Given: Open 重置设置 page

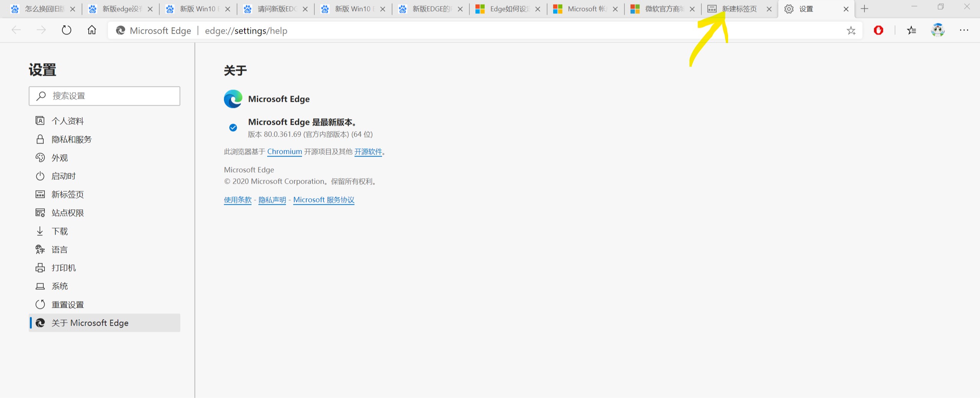Looking at the screenshot, I should tap(104, 305).
